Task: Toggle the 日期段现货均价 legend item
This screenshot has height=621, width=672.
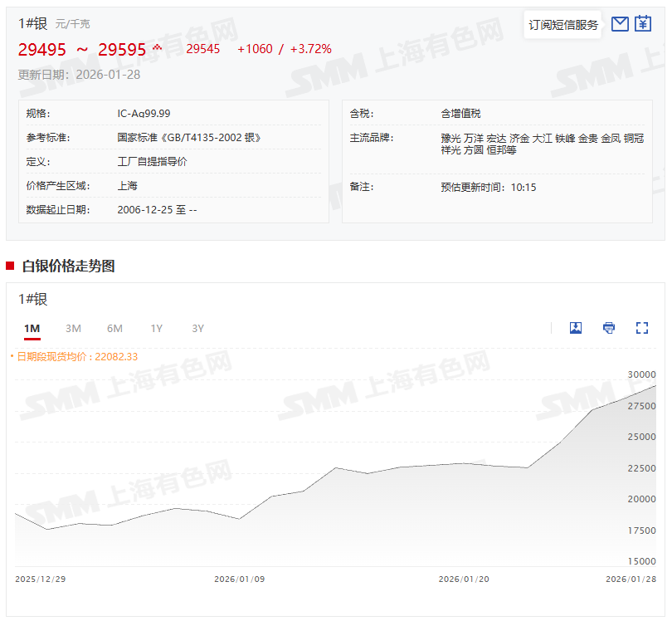Action: point(76,356)
